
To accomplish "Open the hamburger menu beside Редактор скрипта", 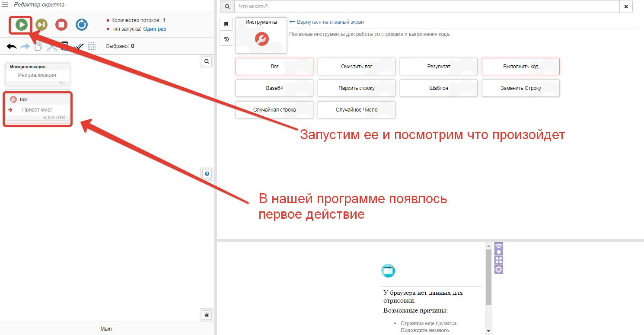I will pos(6,4).
